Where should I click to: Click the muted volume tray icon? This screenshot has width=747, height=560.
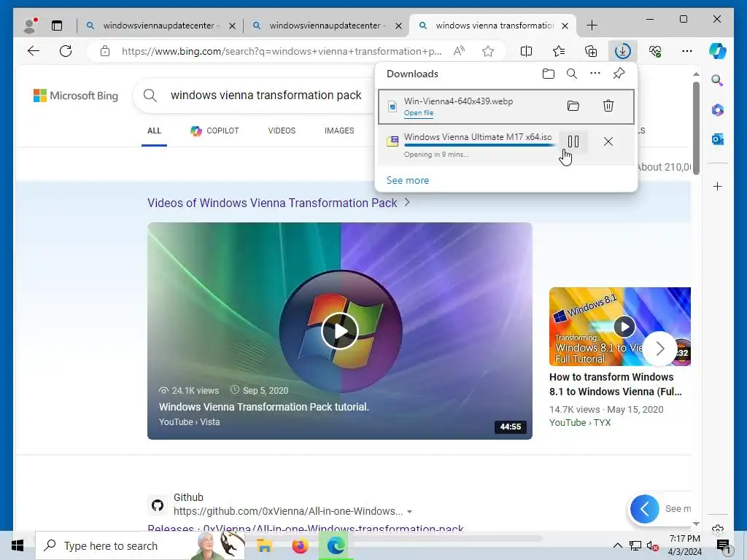click(653, 545)
